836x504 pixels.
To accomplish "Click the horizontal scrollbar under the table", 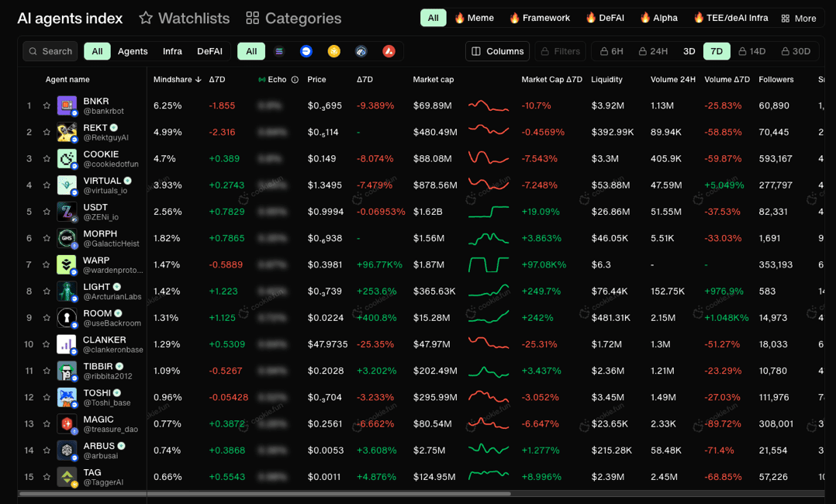I will pyautogui.click(x=264, y=493).
